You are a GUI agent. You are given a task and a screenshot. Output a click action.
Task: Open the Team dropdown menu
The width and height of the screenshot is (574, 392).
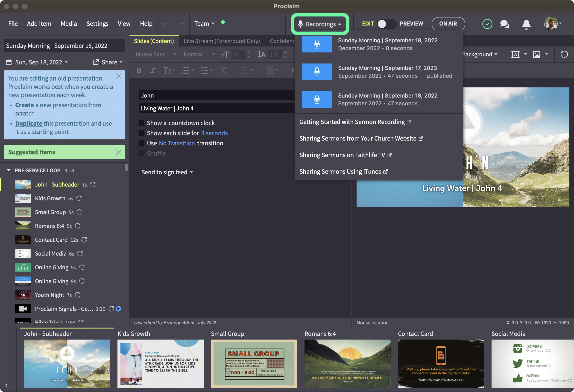coord(204,24)
